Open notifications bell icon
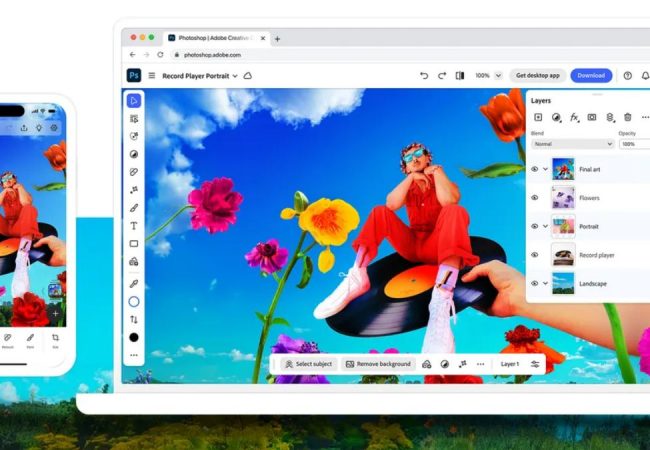This screenshot has width=650, height=450. coord(645,75)
